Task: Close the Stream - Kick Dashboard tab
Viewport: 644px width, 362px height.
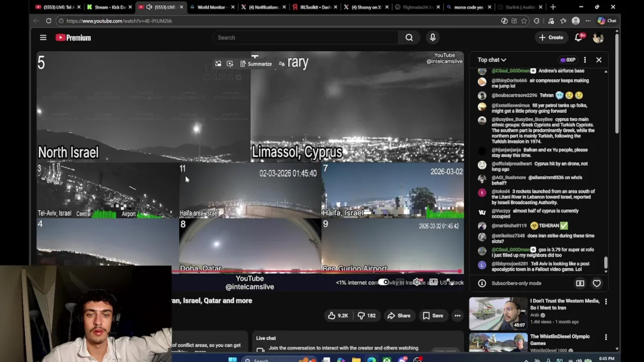Action: (130, 7)
